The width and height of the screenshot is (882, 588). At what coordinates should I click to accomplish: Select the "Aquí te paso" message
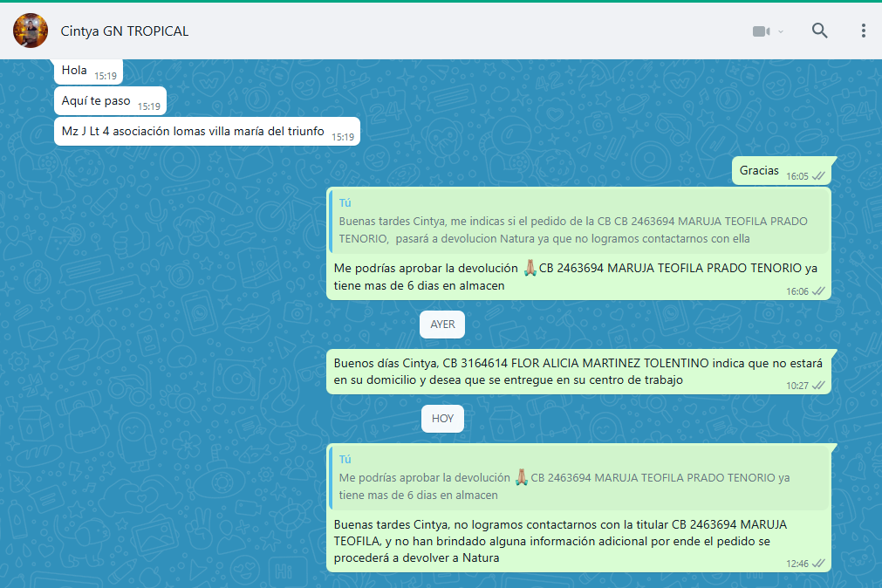click(x=96, y=101)
